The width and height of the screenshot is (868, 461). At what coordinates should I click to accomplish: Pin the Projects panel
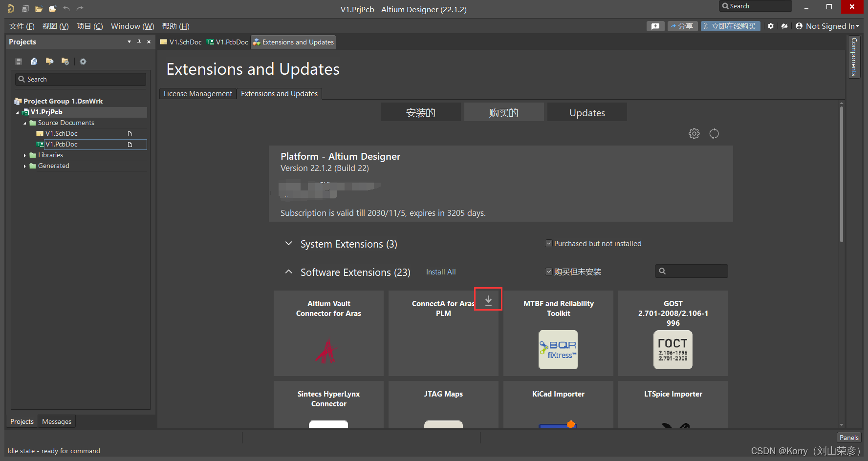tap(139, 42)
